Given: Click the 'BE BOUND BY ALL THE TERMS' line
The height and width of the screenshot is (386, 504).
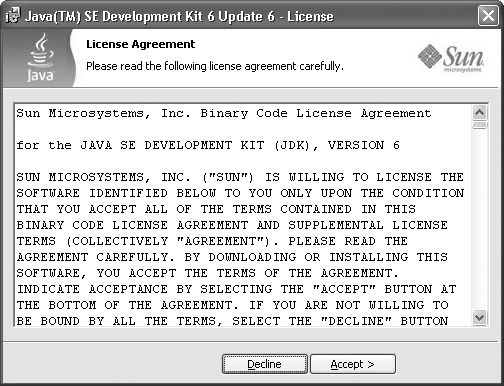Looking at the screenshot, I should click(232, 321).
